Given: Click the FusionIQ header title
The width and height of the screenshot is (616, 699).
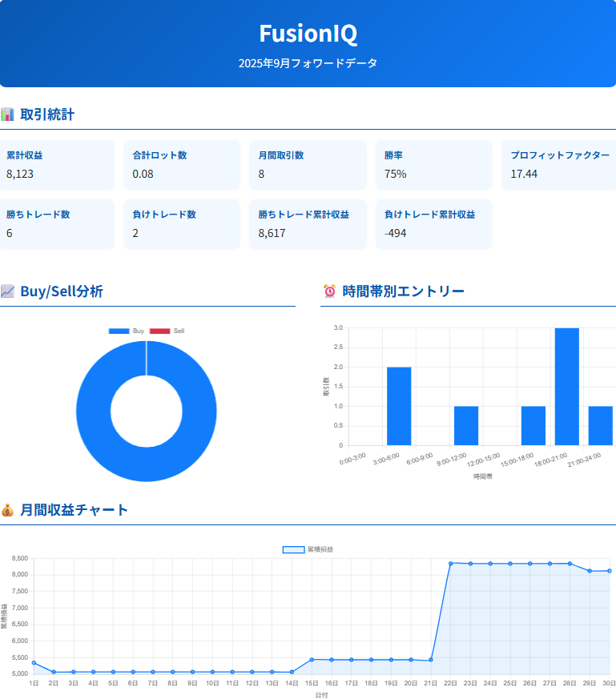Looking at the screenshot, I should [308, 34].
